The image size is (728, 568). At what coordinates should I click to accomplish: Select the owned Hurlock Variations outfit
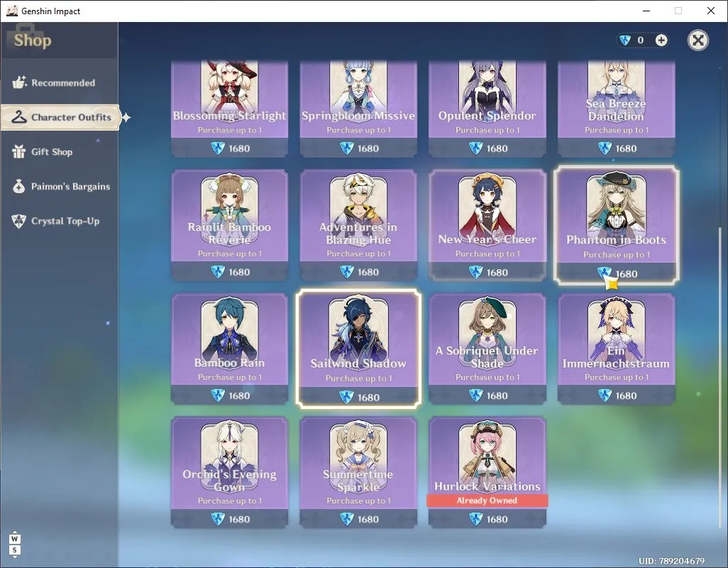tap(487, 472)
